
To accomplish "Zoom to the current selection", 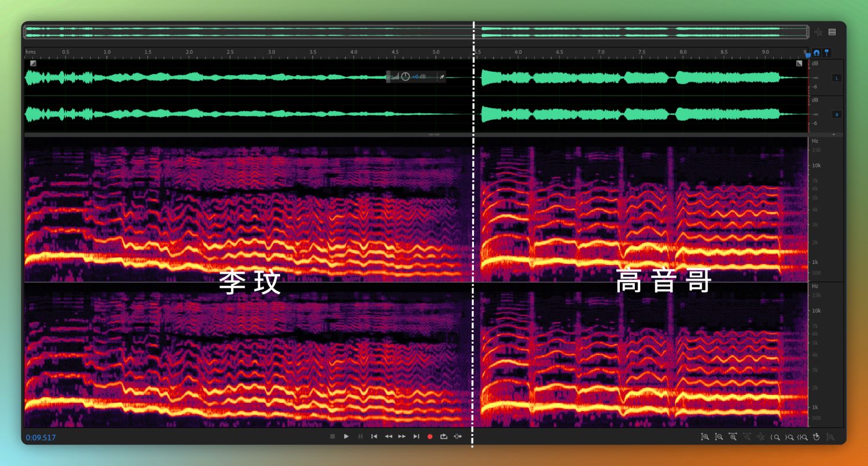I will [803, 437].
